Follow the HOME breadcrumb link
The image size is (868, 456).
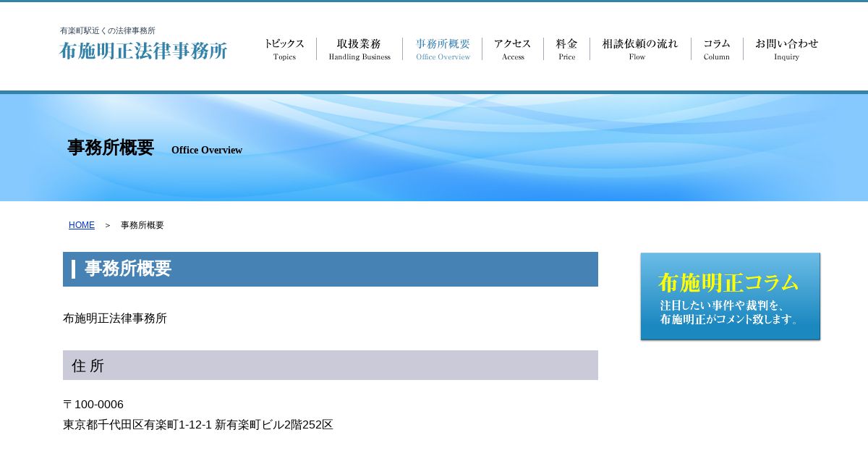82,225
